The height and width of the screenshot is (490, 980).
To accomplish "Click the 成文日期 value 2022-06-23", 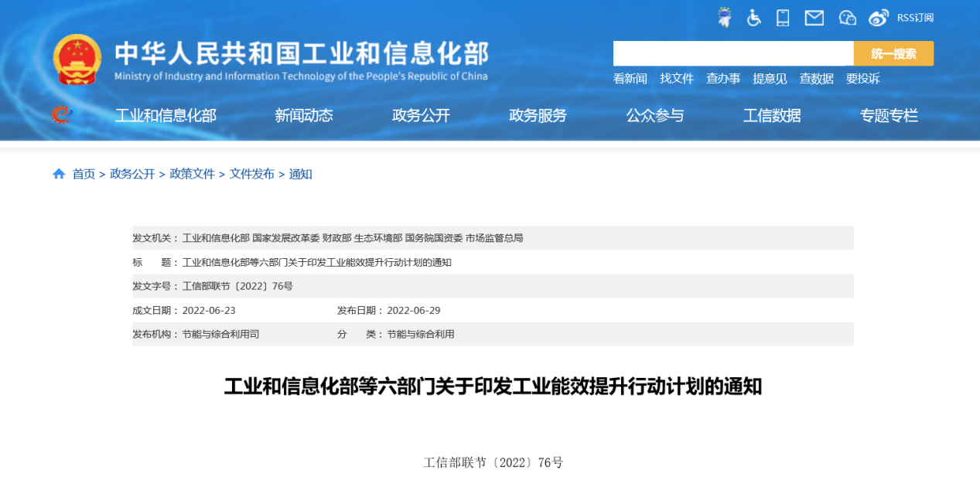I will pyautogui.click(x=209, y=311).
